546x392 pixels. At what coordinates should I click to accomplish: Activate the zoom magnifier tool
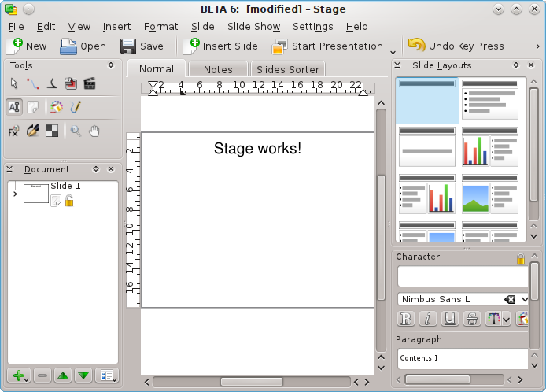tap(76, 131)
